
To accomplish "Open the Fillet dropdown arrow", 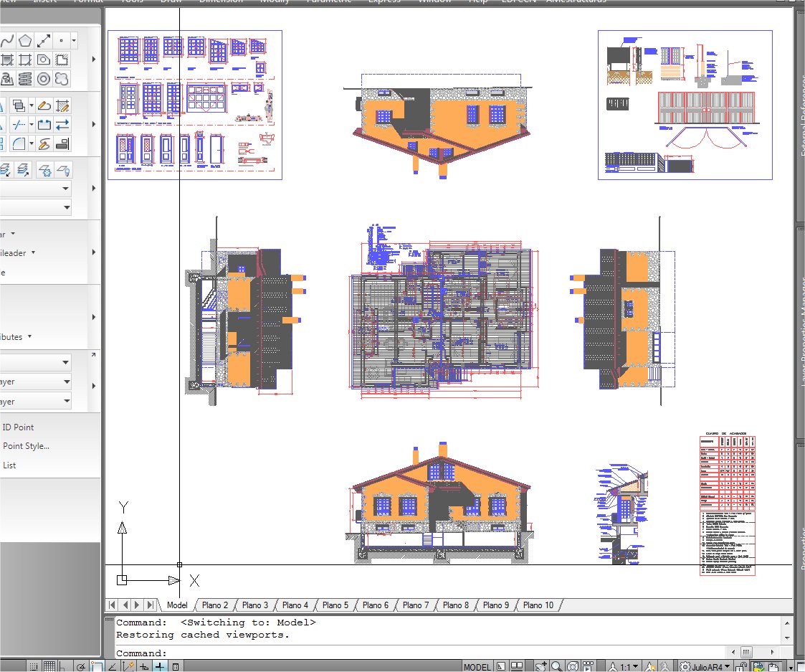I will coord(32,144).
